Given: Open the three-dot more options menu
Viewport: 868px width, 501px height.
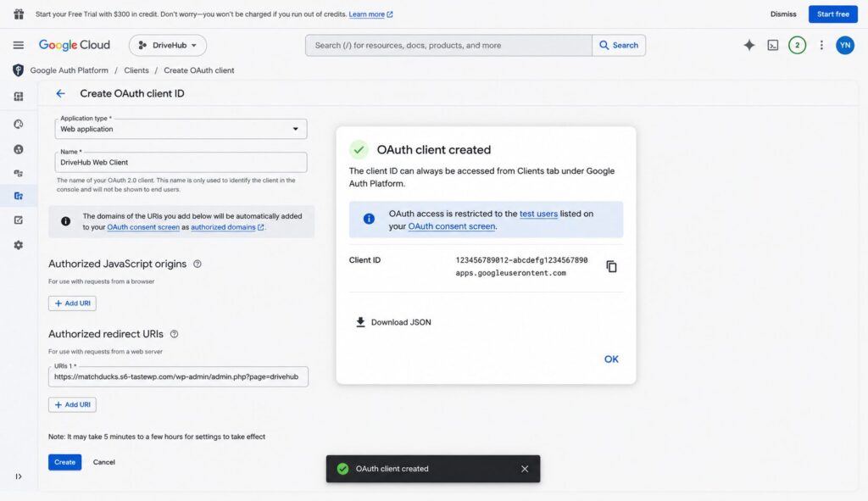Looking at the screenshot, I should click(821, 46).
